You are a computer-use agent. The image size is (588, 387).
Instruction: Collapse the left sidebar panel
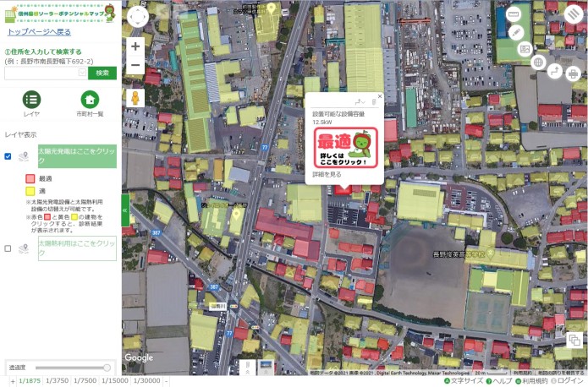point(125,210)
